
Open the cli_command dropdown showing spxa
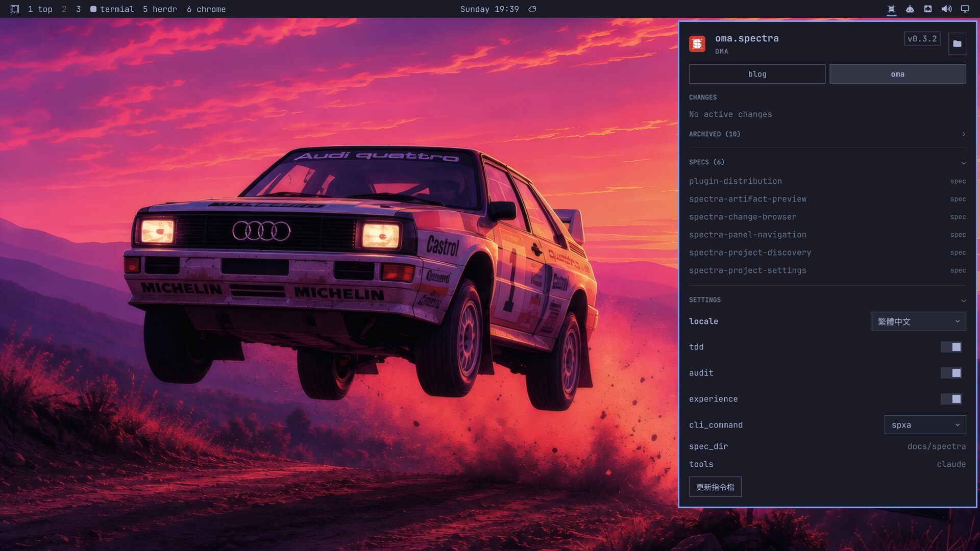pyautogui.click(x=925, y=425)
